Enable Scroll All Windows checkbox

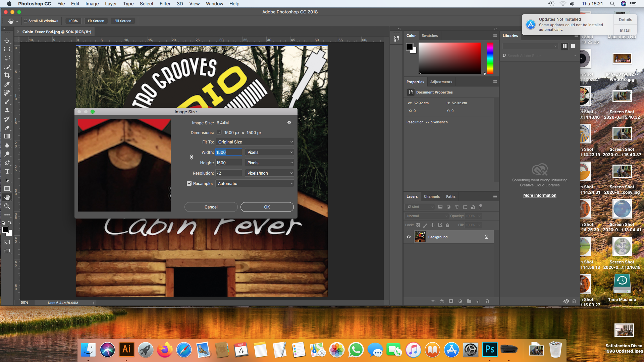click(25, 21)
